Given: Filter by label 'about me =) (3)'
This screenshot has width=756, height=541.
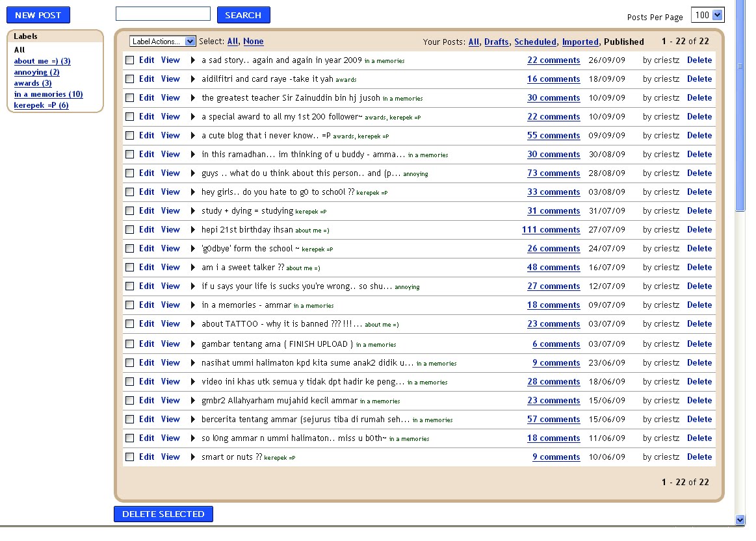Looking at the screenshot, I should (42, 61).
